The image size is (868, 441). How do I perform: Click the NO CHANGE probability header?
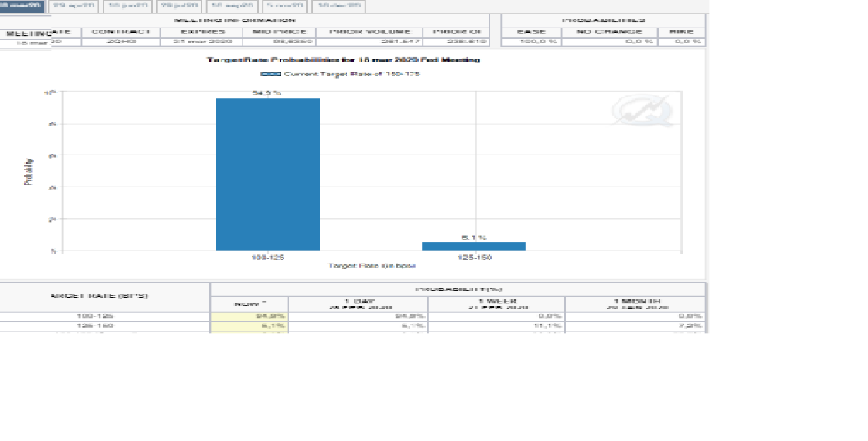coord(609,32)
